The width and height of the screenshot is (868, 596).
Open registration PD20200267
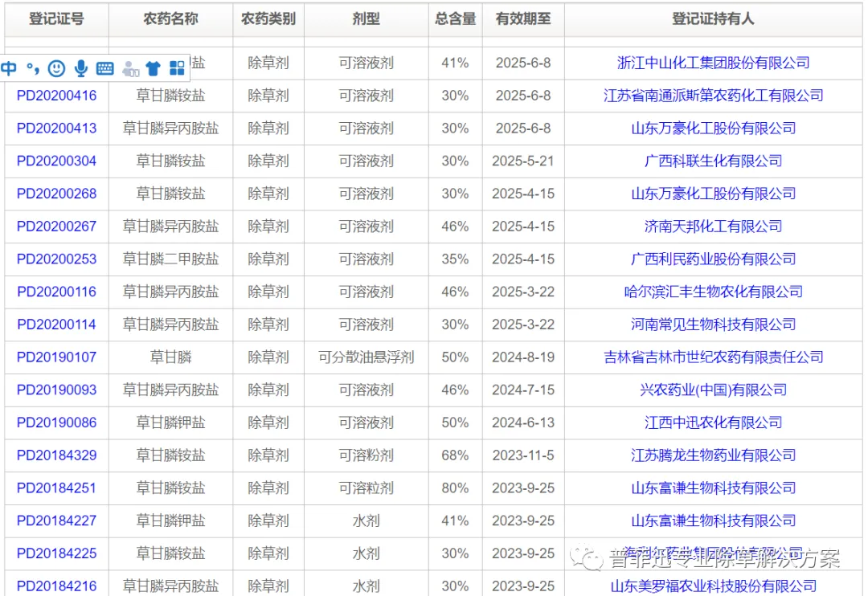56,227
